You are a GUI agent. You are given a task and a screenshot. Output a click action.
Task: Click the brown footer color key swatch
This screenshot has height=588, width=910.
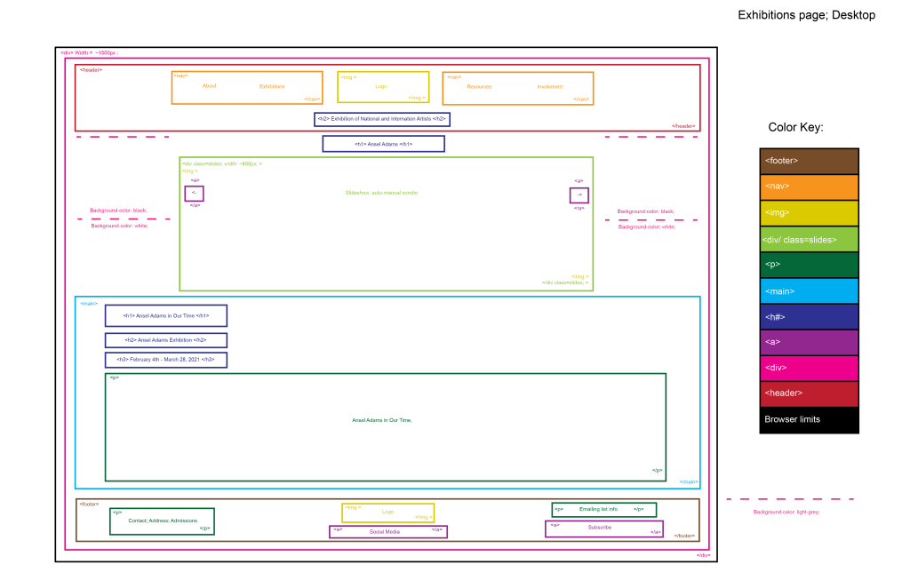[809, 161]
